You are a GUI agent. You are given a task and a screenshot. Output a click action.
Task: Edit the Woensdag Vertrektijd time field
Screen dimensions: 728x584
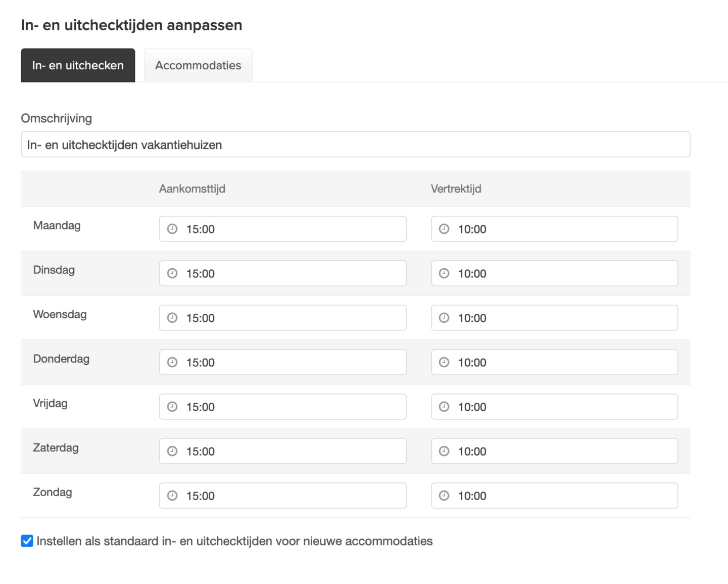pos(565,318)
